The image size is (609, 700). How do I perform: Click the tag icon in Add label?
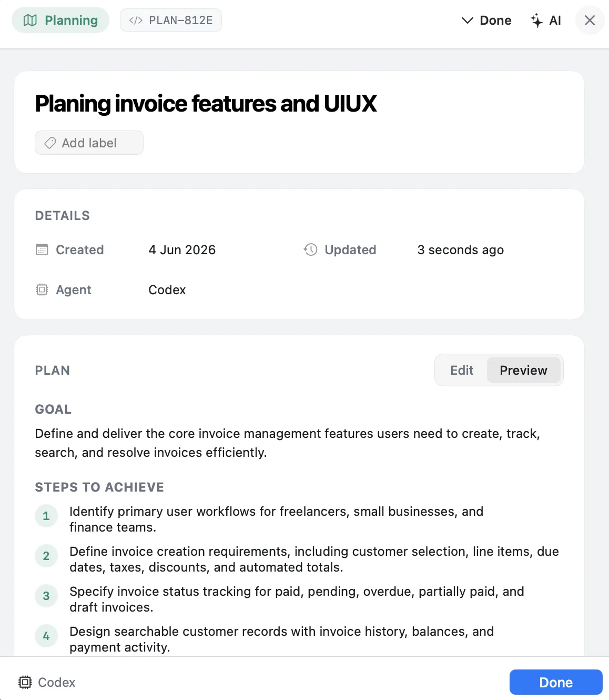50,143
